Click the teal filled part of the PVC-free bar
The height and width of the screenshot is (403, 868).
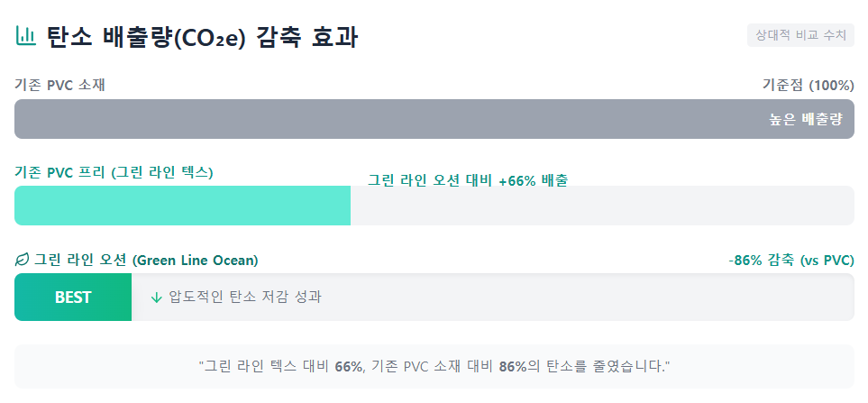pyautogui.click(x=182, y=206)
